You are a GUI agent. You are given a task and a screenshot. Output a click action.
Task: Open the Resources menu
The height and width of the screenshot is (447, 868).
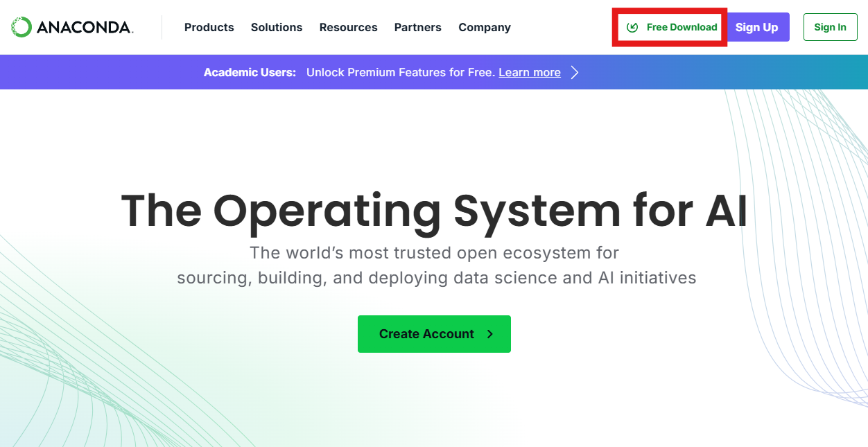(x=348, y=27)
